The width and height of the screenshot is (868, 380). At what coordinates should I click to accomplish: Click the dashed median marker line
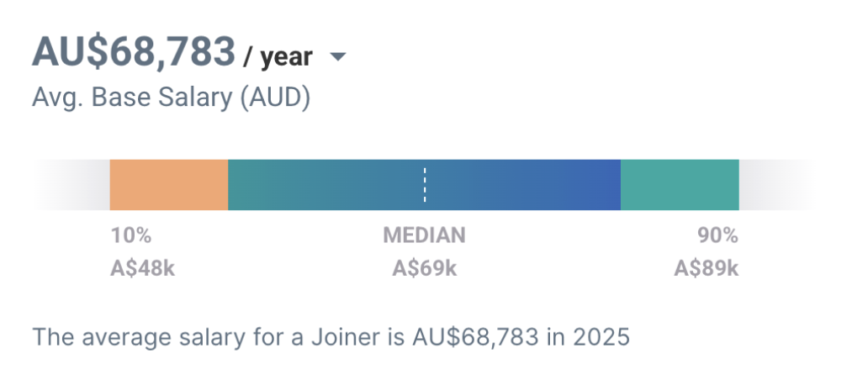(x=425, y=184)
